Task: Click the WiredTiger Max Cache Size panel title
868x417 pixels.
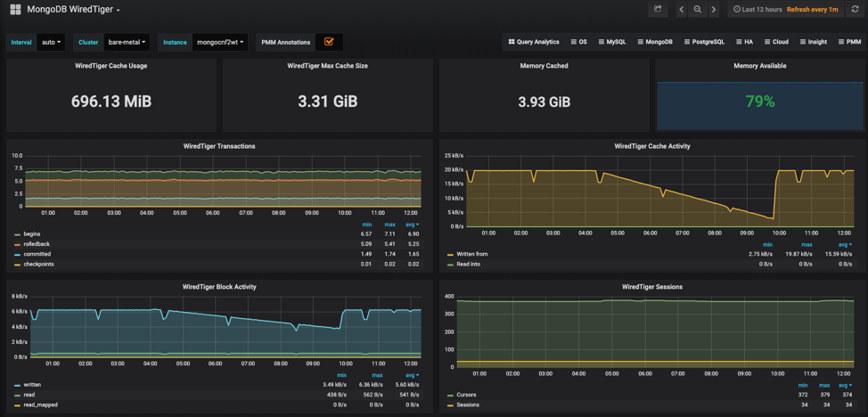Action: [x=328, y=65]
